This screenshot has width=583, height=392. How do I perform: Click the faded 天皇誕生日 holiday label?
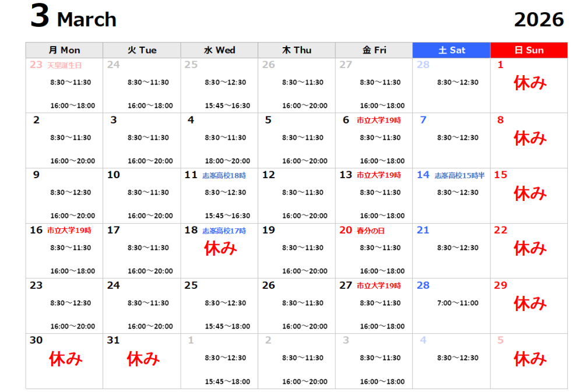point(65,65)
